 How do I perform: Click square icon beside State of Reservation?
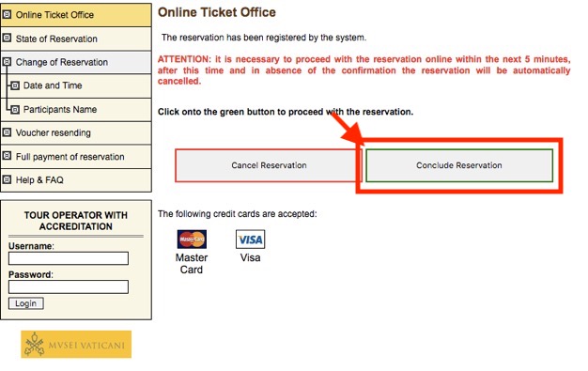point(7,38)
